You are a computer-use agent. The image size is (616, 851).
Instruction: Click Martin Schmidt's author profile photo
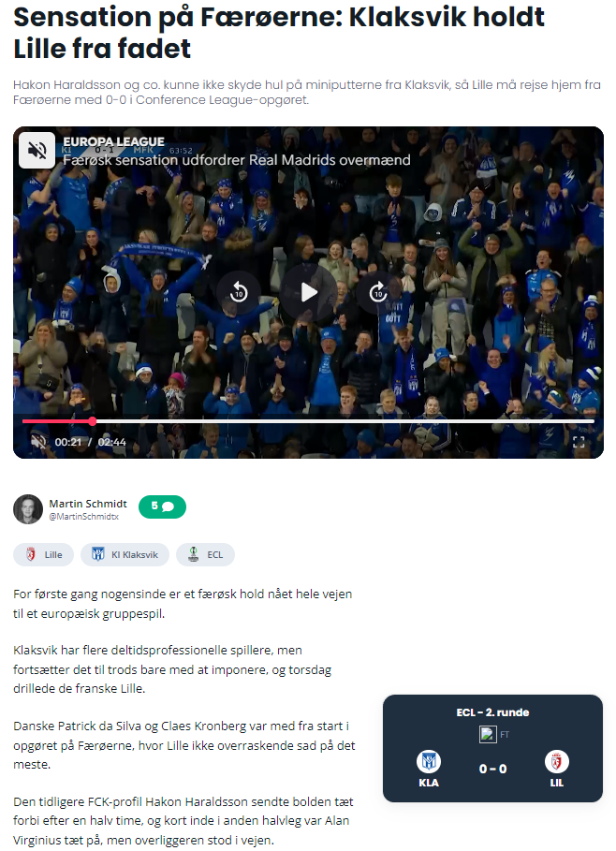pos(28,509)
